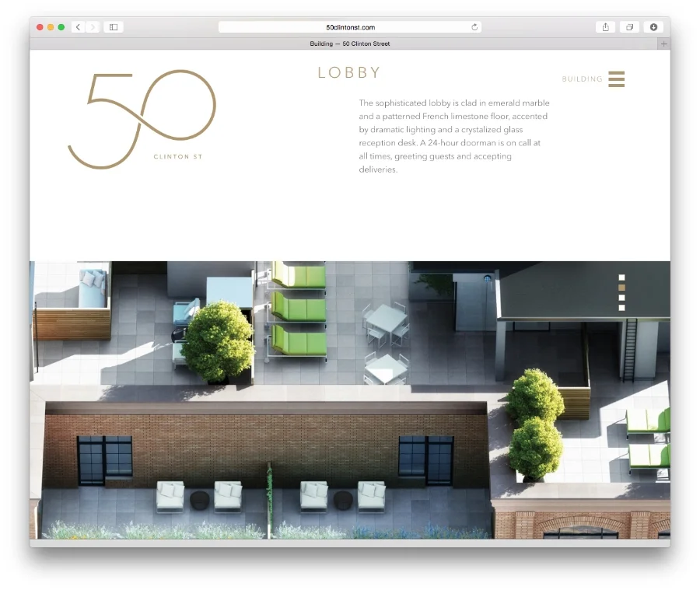The width and height of the screenshot is (700, 590).
Task: Open the Share menu icon
Action: 605,27
